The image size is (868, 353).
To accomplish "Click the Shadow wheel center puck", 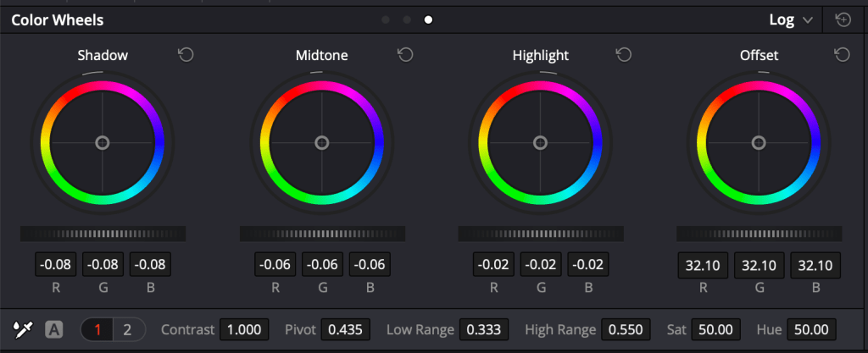I will pos(103,143).
